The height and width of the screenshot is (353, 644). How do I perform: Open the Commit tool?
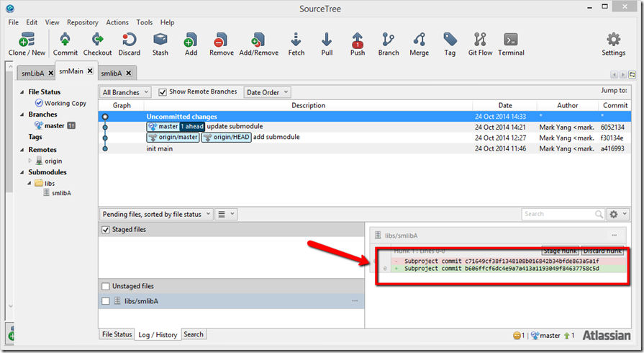click(65, 44)
